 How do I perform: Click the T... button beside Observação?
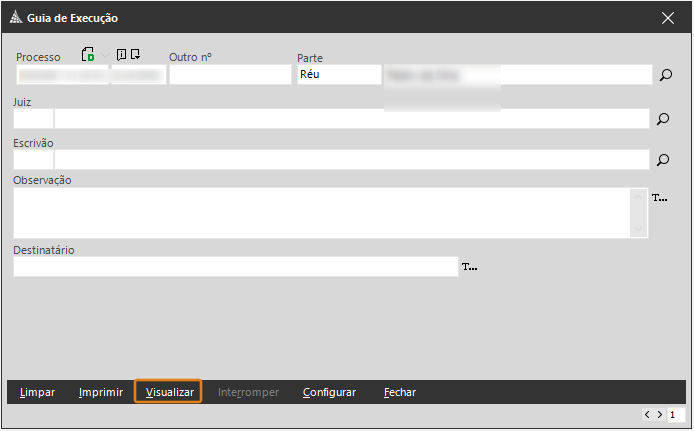click(x=659, y=198)
